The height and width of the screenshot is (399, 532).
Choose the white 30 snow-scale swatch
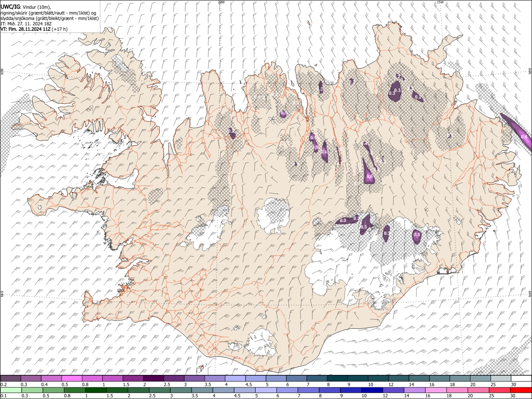[x=522, y=378]
